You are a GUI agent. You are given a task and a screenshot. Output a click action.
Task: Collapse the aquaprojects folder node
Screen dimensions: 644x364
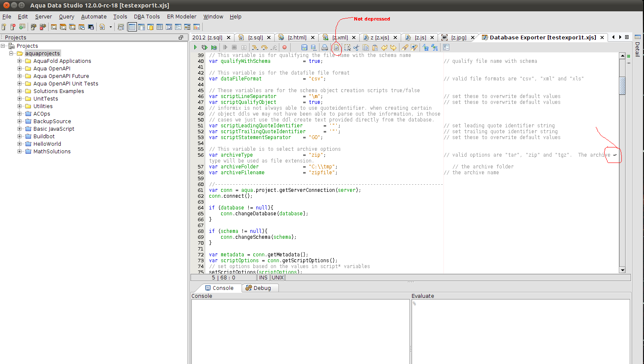(x=11, y=53)
